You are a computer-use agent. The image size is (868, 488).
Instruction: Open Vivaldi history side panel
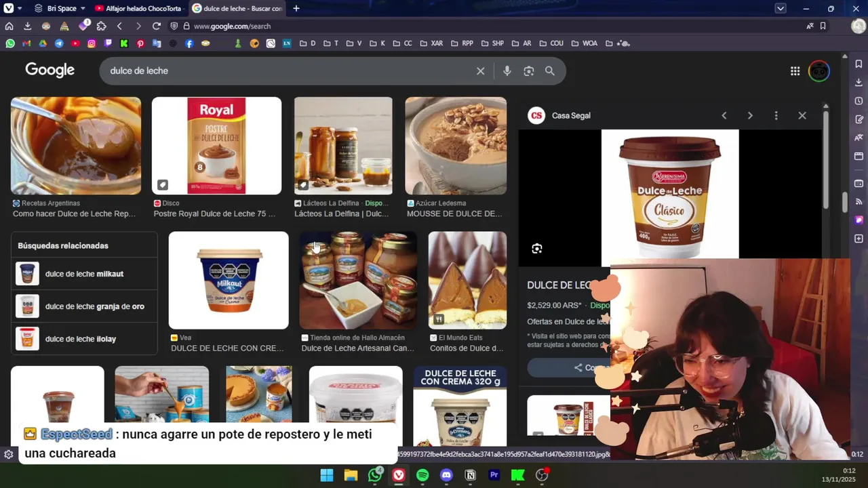[859, 100]
